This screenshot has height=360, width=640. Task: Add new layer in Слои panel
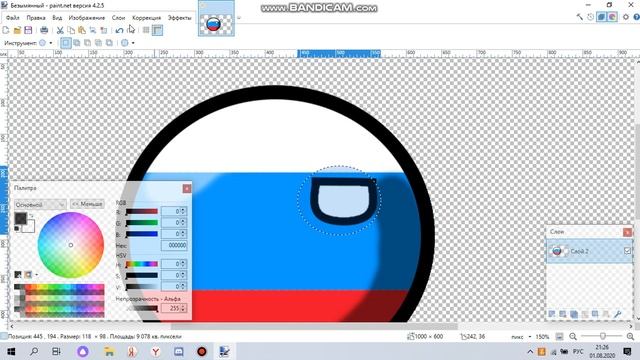click(552, 314)
